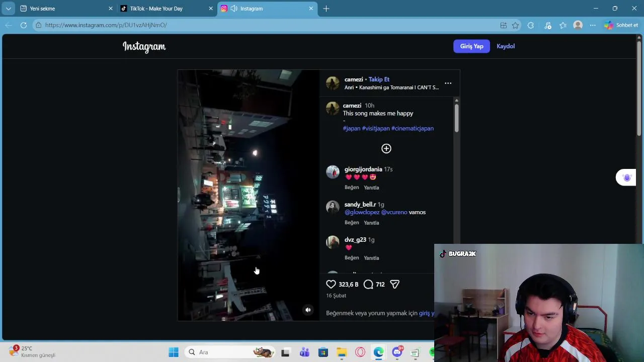Viewport: 644px width, 362px height.
Task: Open comments via the speech bubble icon
Action: [x=368, y=284]
